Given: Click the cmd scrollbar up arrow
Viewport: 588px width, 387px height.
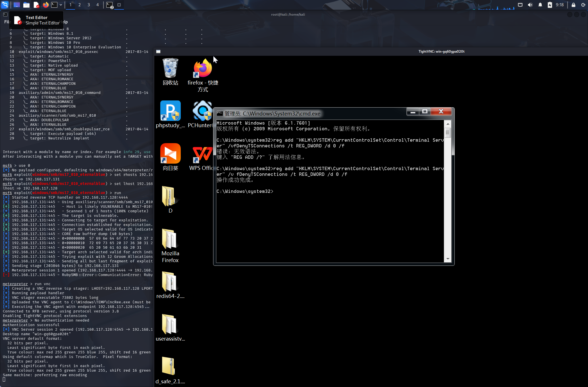Looking at the screenshot, I should coord(448,124).
